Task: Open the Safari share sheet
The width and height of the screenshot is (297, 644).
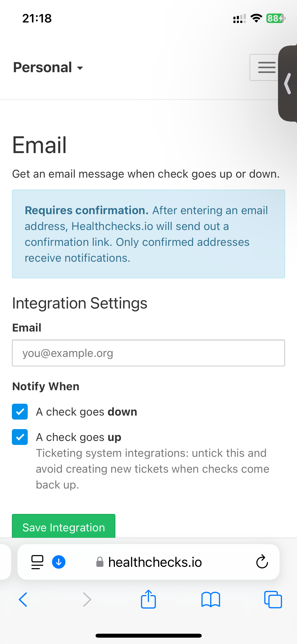Action: 148,599
